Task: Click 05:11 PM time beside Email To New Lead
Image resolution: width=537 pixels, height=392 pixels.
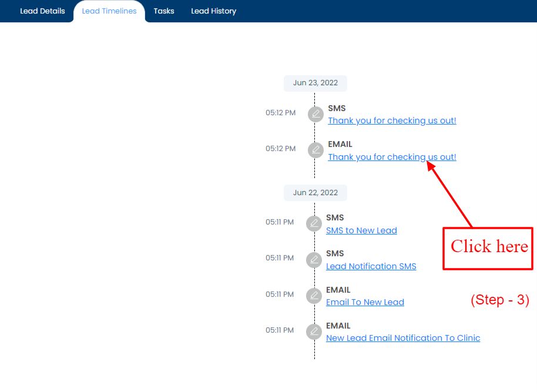Action: [280, 294]
